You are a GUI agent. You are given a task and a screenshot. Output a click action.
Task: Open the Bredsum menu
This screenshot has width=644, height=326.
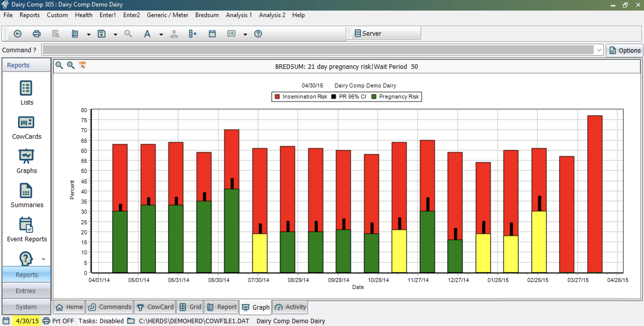(207, 15)
